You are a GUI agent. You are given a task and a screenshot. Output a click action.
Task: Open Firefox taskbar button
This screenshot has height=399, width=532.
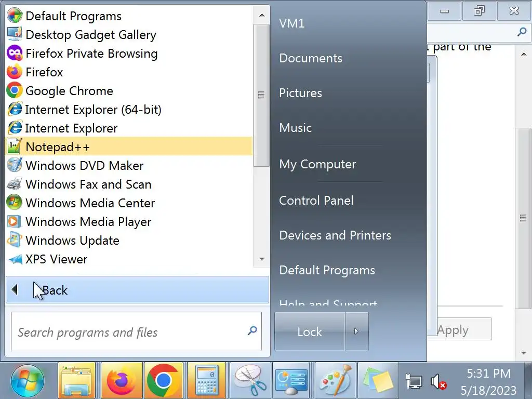122,381
